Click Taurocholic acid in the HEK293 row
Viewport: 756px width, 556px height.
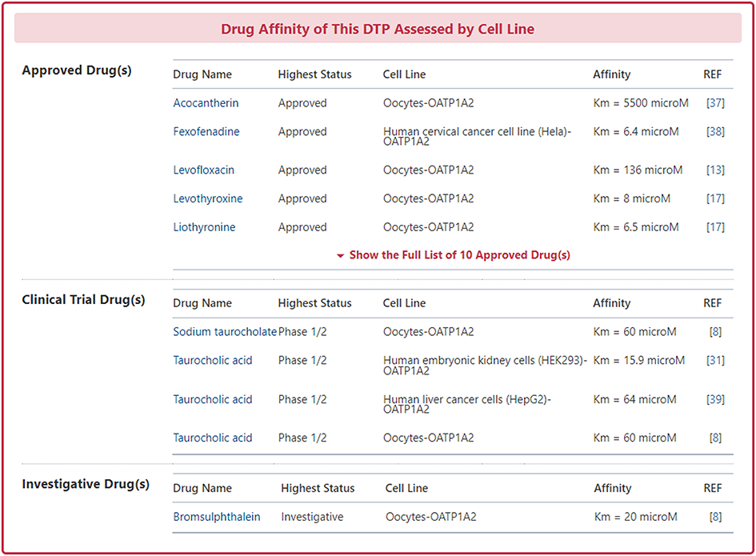(x=213, y=361)
